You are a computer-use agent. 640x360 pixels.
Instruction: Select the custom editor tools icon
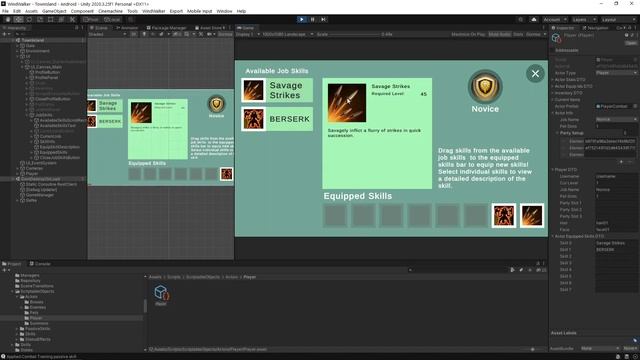point(72,19)
